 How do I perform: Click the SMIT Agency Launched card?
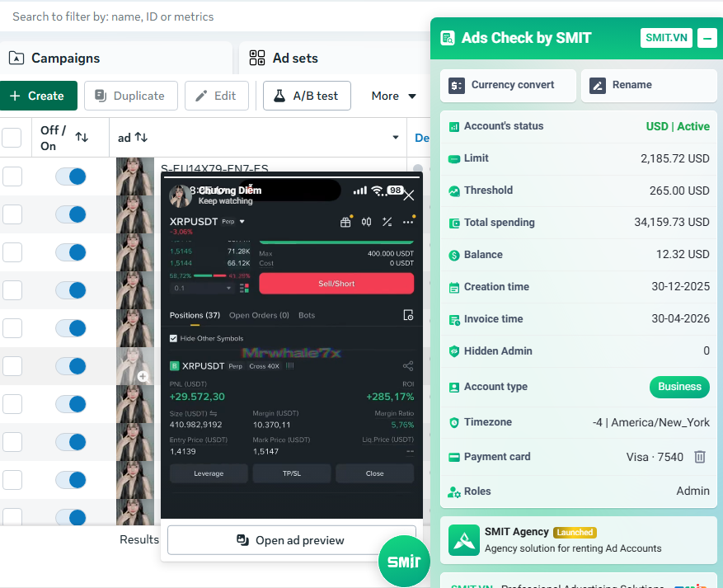tap(579, 540)
